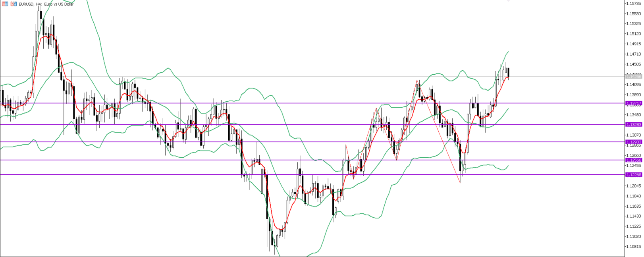Screen dimensions: 644x257
Task: Click the 1.13070 price scale label
Action: click(x=633, y=135)
